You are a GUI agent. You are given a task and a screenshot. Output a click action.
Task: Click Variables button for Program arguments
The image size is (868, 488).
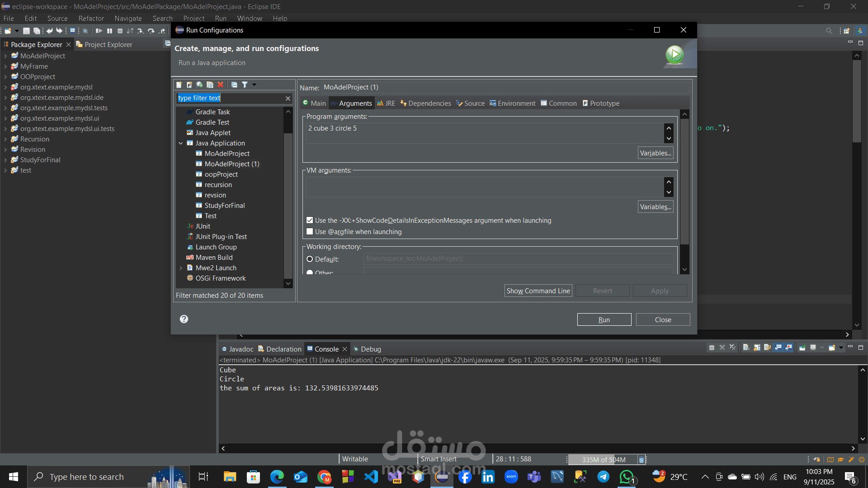pyautogui.click(x=656, y=153)
